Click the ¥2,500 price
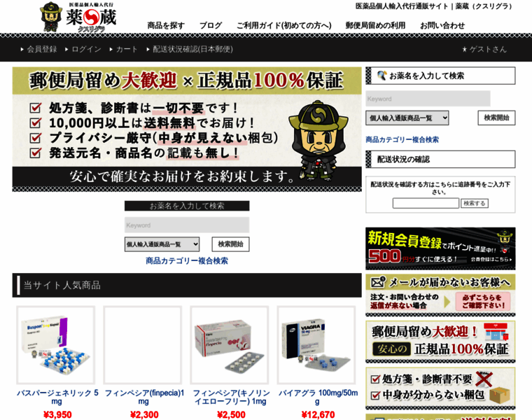The height and width of the screenshot is (420, 532). [x=231, y=414]
